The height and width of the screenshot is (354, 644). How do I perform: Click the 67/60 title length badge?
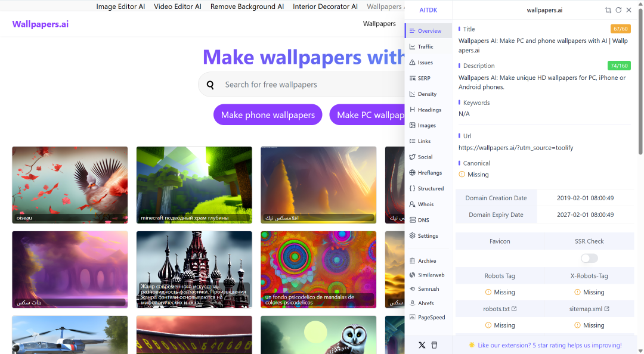click(x=620, y=29)
